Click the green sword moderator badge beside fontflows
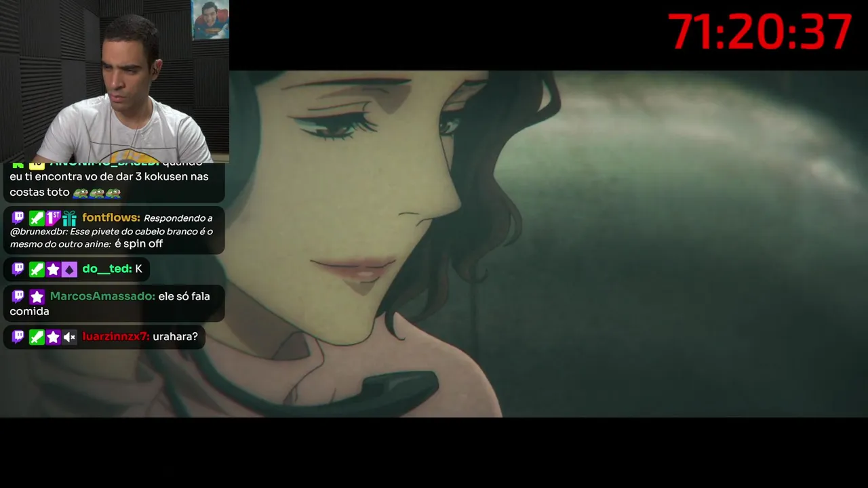This screenshot has width=868, height=488. click(x=37, y=218)
